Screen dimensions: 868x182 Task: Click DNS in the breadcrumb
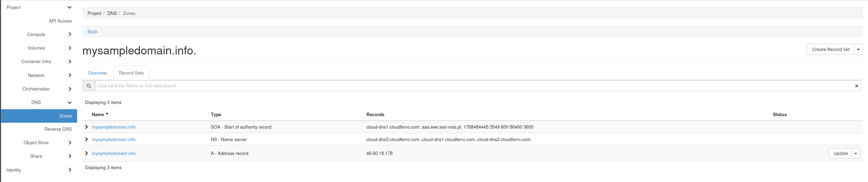(112, 13)
